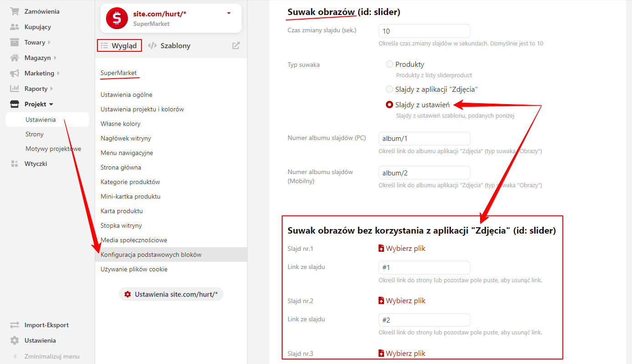Click the SuperMarket theme name link
Viewport: 632px width, 364px height.
[119, 73]
